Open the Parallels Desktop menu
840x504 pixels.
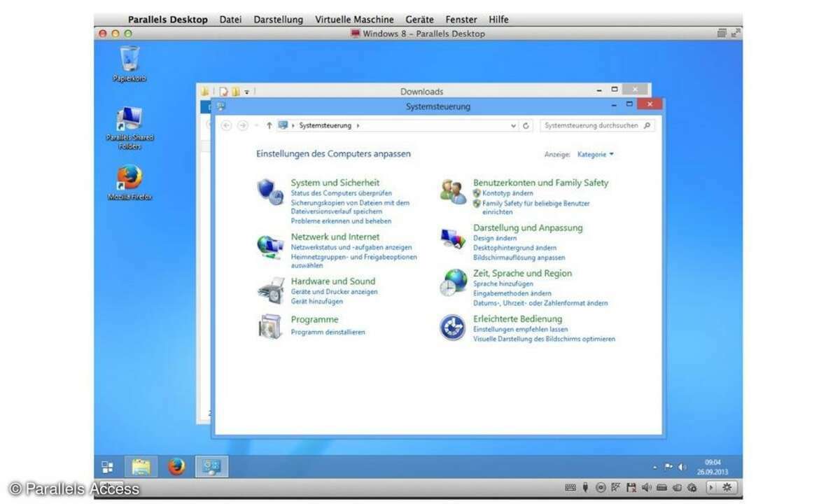pyautogui.click(x=168, y=20)
